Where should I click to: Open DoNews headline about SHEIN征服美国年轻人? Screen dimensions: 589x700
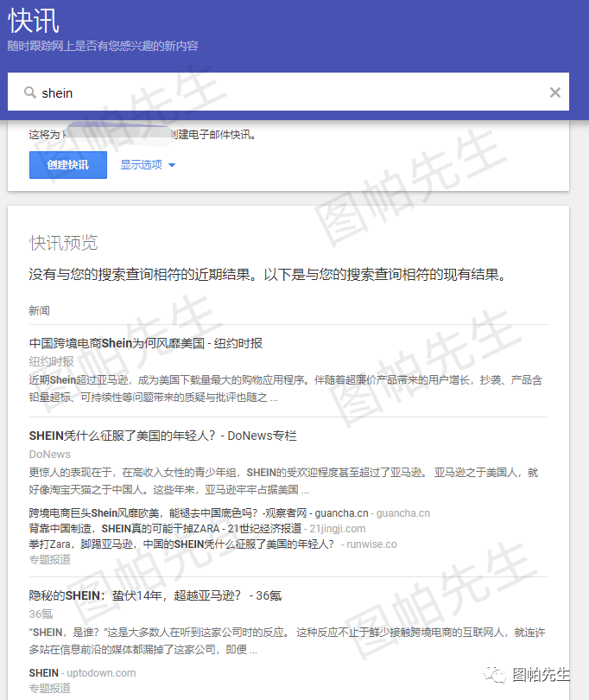click(162, 436)
